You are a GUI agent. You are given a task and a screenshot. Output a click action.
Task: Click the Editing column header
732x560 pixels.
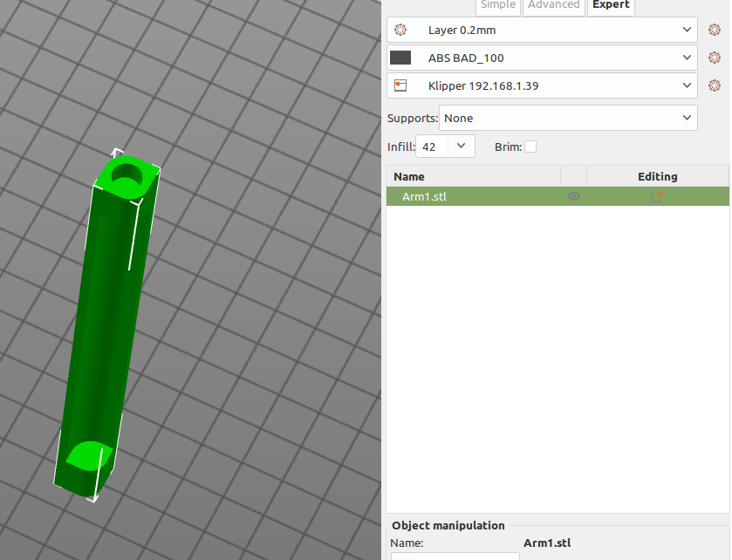[657, 176]
